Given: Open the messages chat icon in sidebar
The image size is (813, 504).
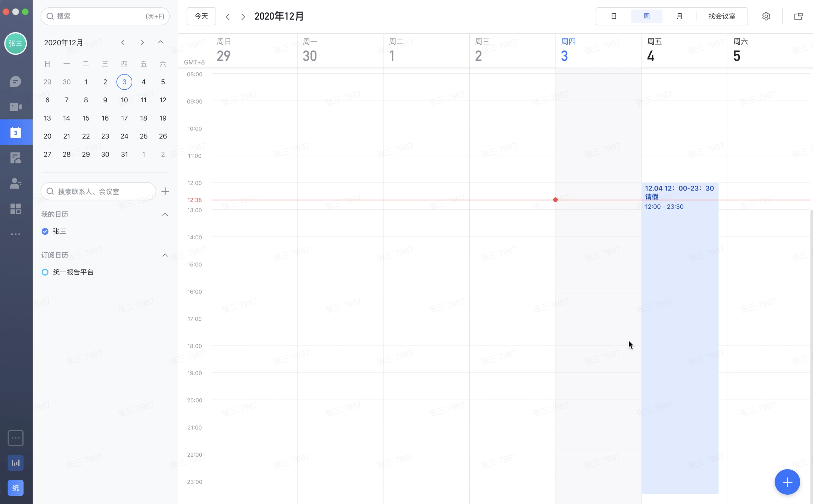Looking at the screenshot, I should pos(15,82).
